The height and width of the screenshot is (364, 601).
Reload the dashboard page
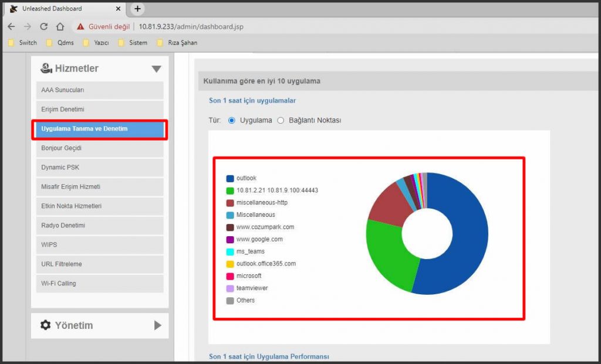[x=43, y=26]
